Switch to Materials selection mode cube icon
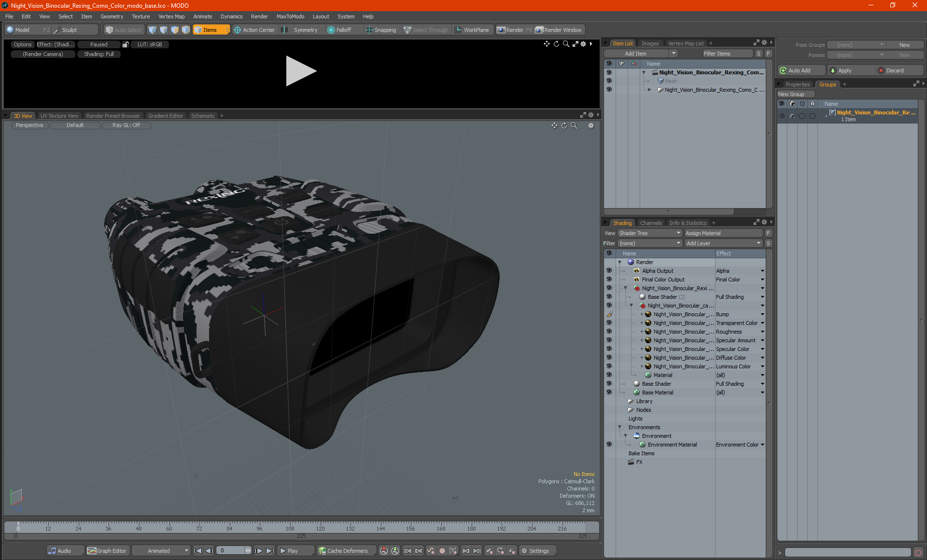The image size is (927, 560). tap(186, 30)
